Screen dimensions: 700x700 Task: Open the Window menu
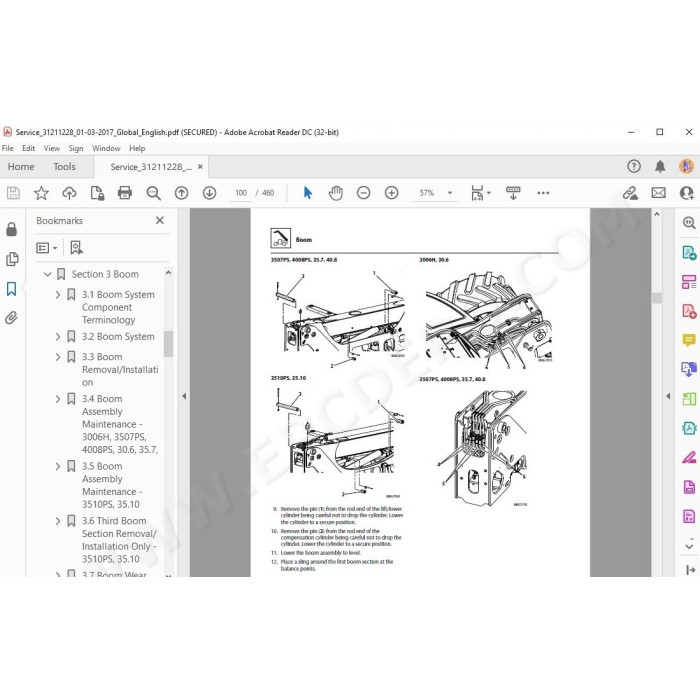[106, 148]
